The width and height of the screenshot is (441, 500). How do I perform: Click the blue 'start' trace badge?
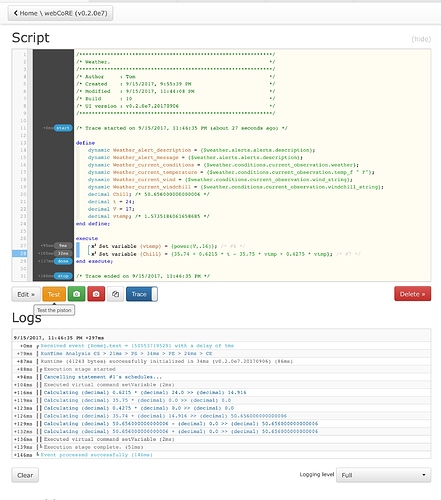coord(63,128)
